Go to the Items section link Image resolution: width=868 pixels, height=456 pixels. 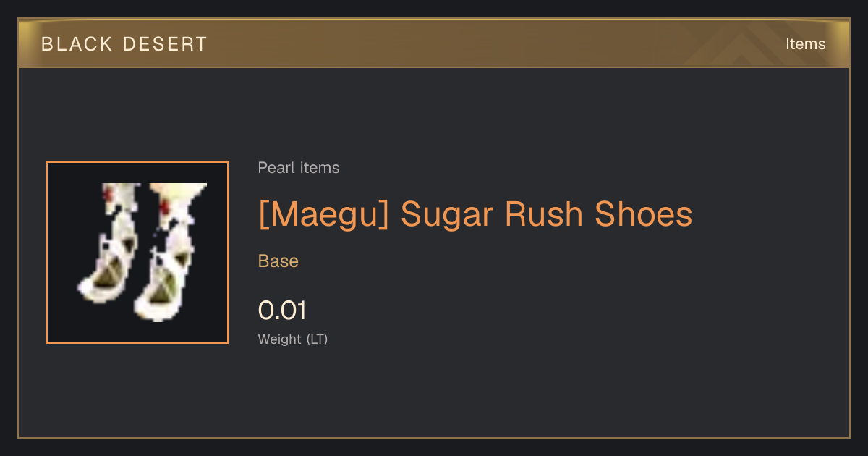coord(805,44)
